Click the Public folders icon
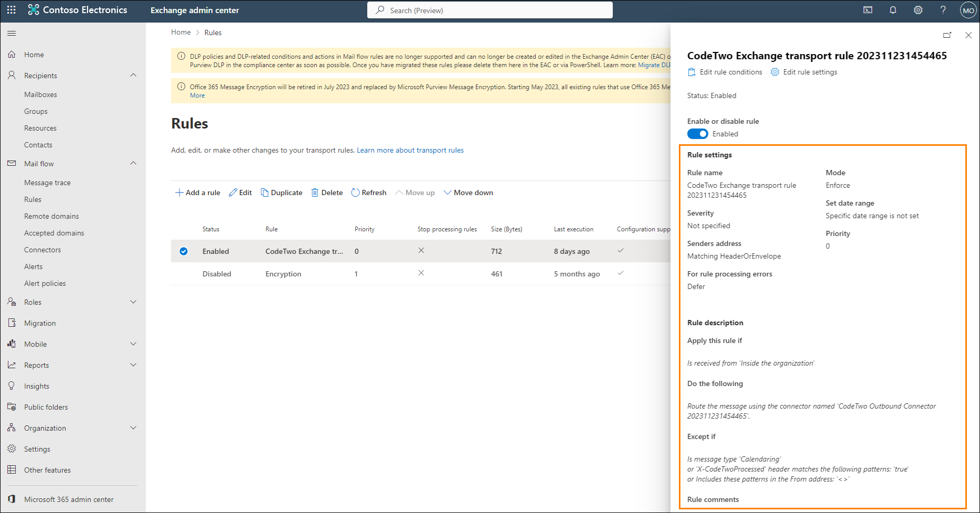This screenshot has width=980, height=513. point(12,407)
